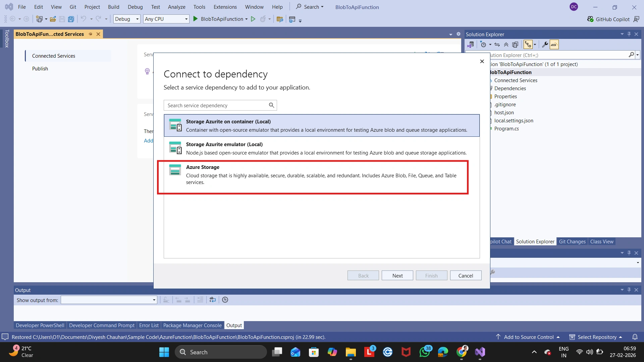
Task: Click the notifications bell in status bar
Action: coord(635,337)
